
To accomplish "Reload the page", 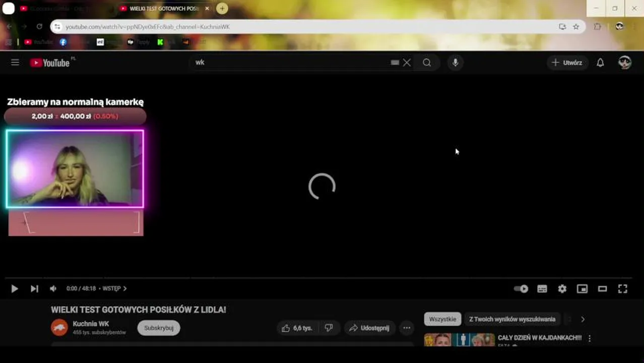I will [x=39, y=26].
